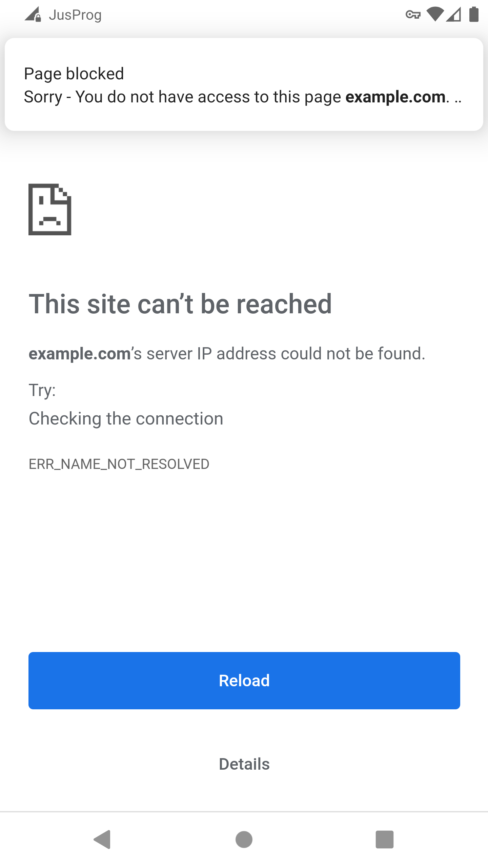The image size is (488, 868).
Task: Tap the 'Sorry - You do not have access' message
Action: coord(243,97)
